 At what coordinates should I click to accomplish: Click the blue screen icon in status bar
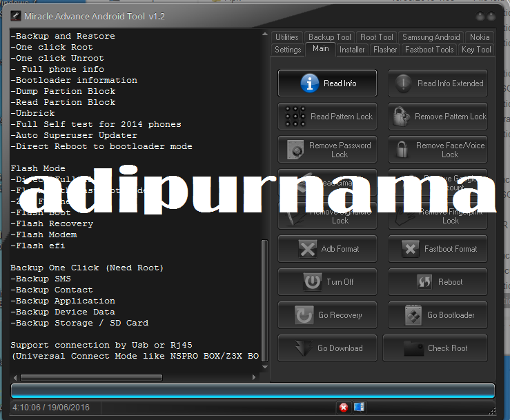359,407
